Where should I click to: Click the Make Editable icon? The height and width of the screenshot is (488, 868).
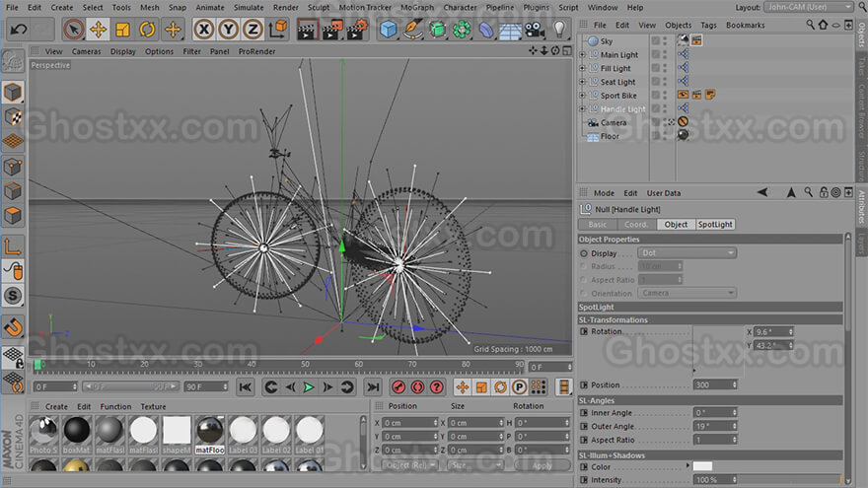click(x=12, y=62)
